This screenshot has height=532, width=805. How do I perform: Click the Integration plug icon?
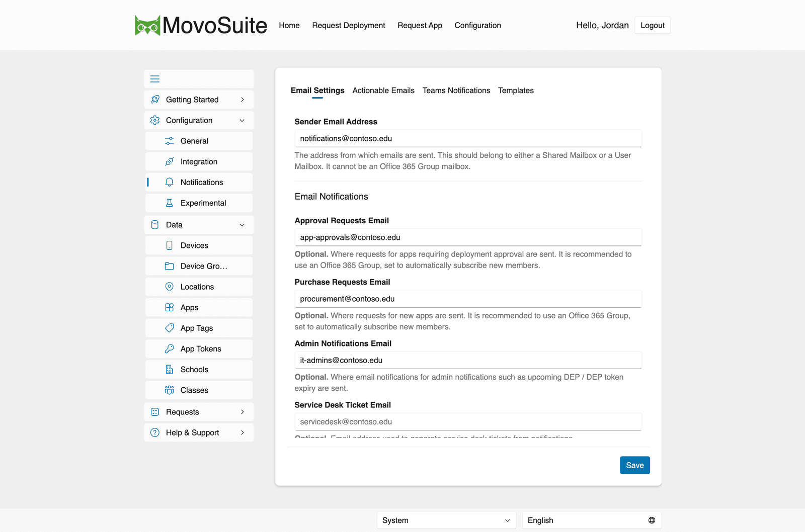coord(170,161)
